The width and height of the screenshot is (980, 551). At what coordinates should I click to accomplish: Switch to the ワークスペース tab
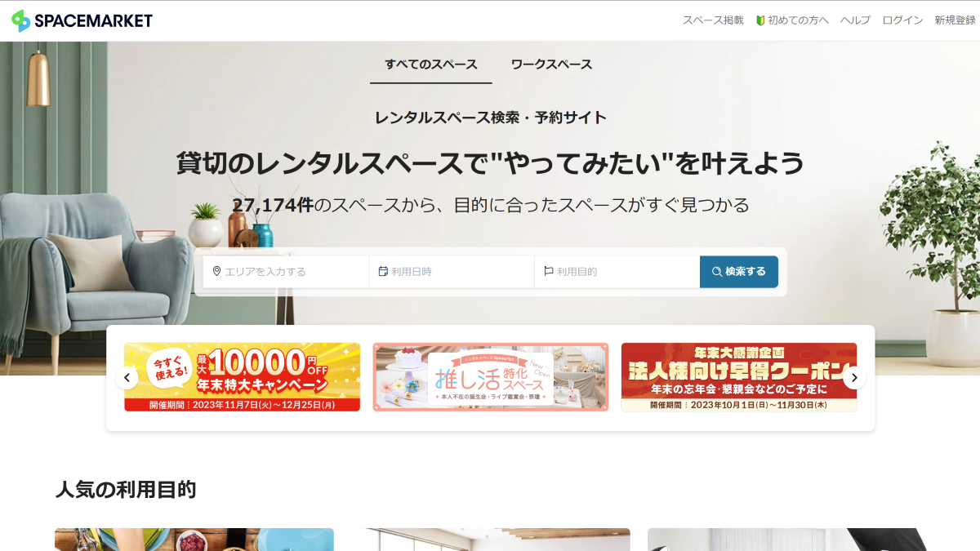tap(551, 63)
